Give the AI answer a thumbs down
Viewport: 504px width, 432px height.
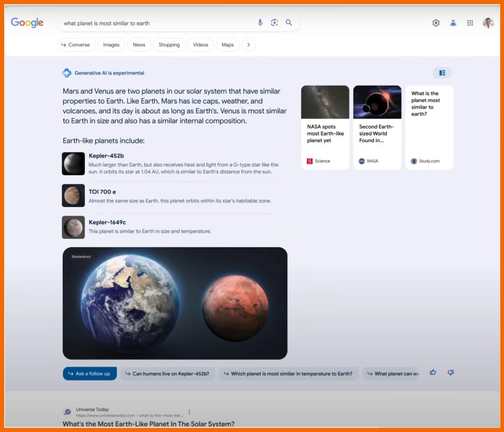[450, 372]
